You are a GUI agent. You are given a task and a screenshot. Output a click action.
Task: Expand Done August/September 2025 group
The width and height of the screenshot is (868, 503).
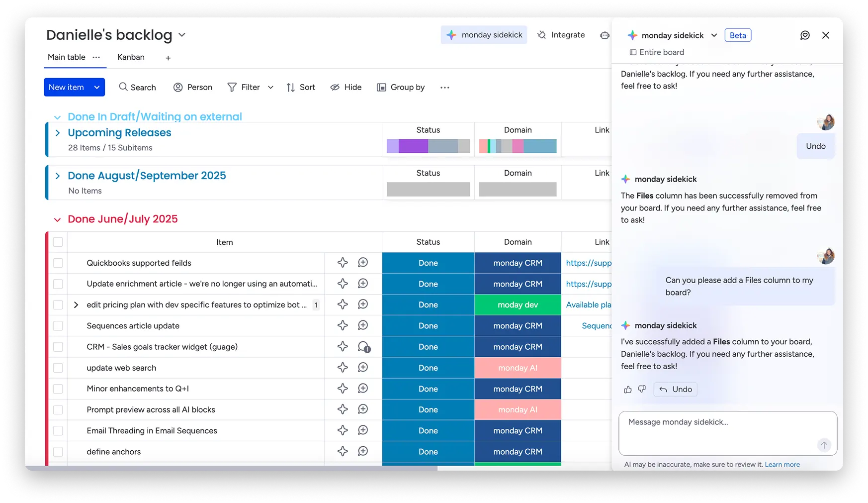[58, 176]
